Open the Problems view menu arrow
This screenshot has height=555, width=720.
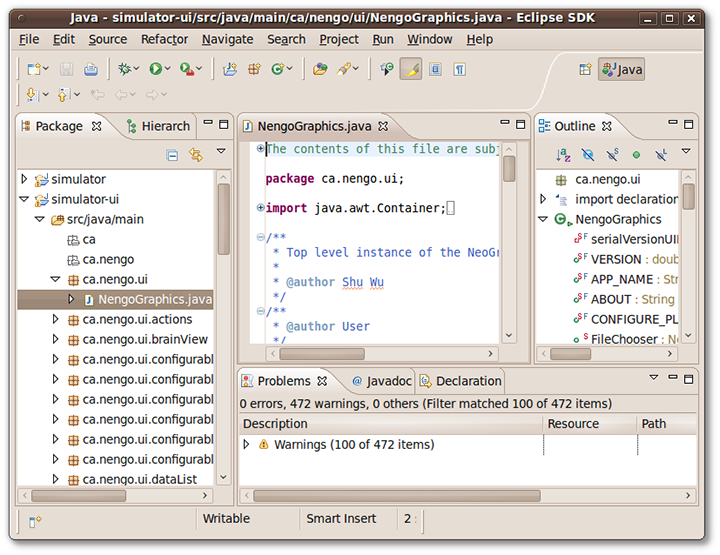654,377
